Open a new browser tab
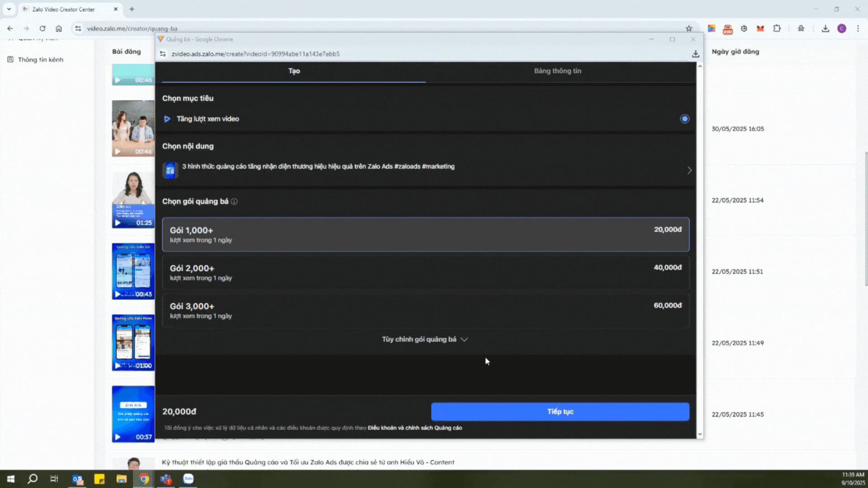Screen dimensions: 868x488 pyautogui.click(x=132, y=9)
